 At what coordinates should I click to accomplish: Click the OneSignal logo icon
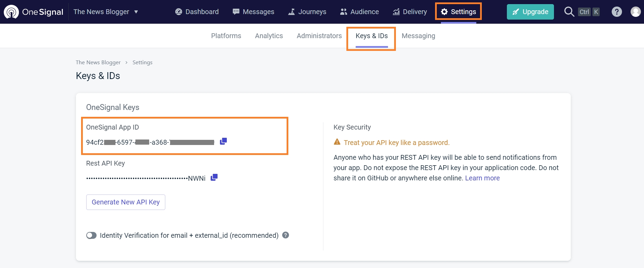click(x=11, y=12)
